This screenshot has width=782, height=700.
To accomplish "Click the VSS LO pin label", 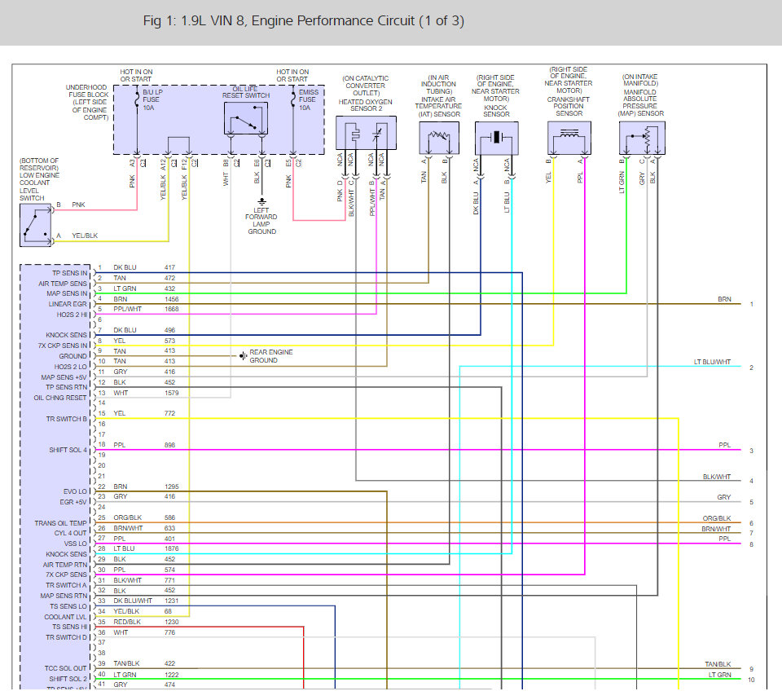I will 75,544.
